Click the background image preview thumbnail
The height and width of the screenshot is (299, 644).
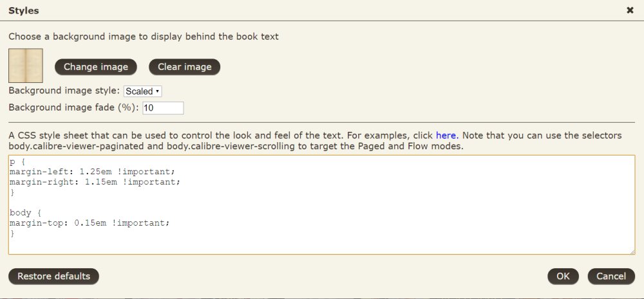point(26,66)
